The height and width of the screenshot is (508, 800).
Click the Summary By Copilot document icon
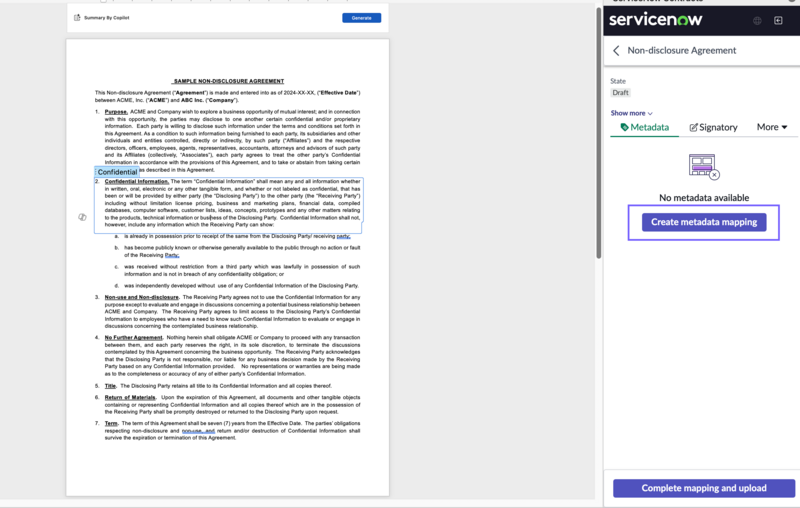pos(77,17)
